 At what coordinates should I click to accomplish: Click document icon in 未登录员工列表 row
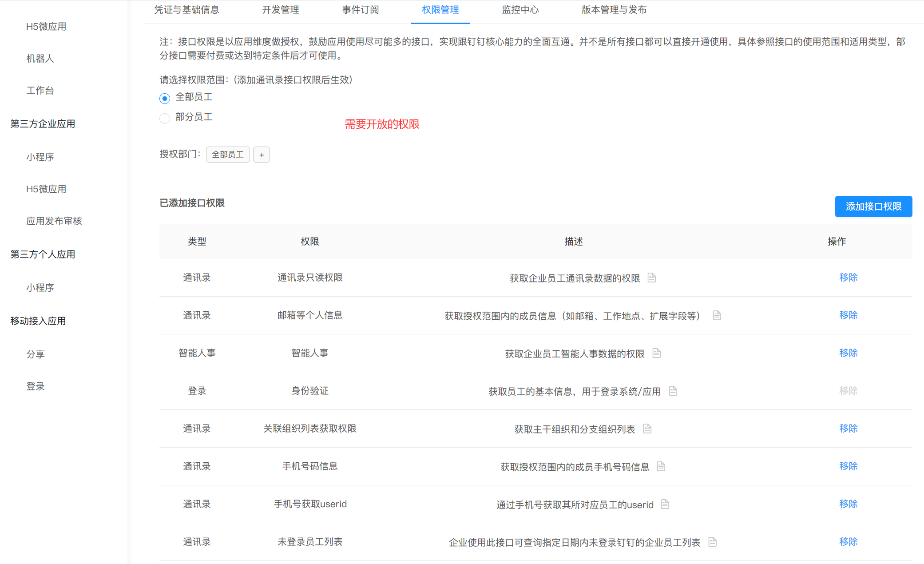click(712, 542)
